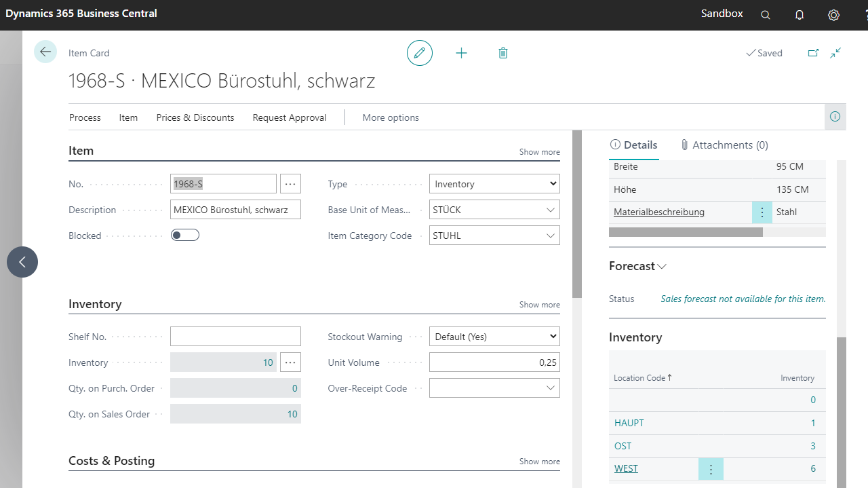Collapse the Forecast section chevron

click(662, 267)
